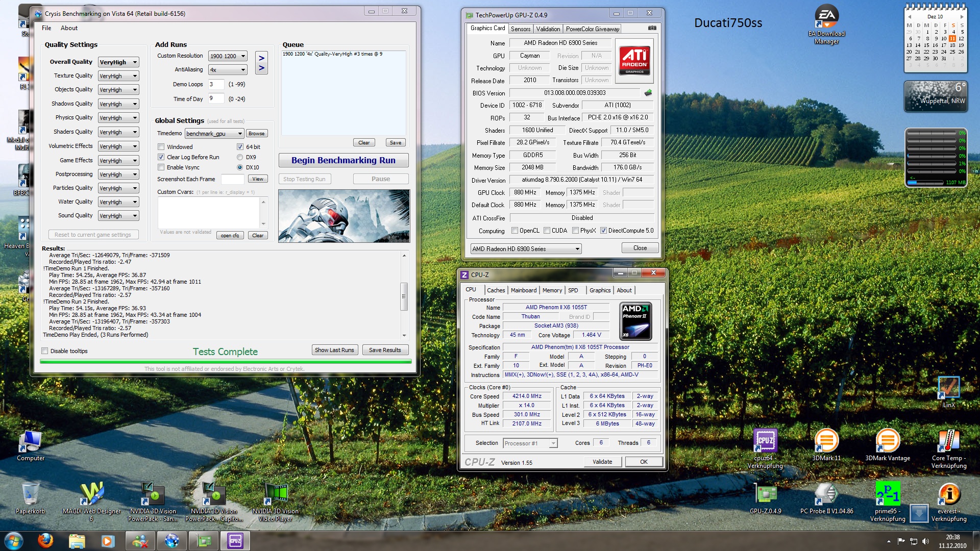Toggle the 64-bit checkbox in Crysis benchmark

(x=240, y=146)
